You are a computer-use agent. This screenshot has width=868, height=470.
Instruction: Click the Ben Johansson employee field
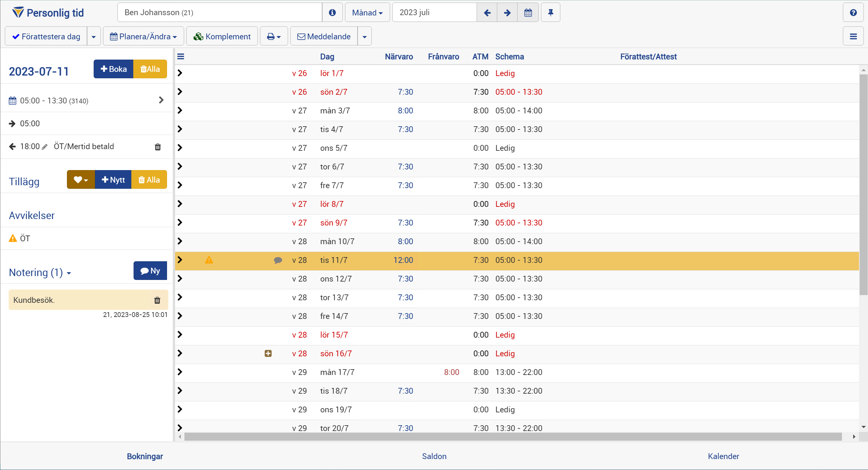click(220, 13)
